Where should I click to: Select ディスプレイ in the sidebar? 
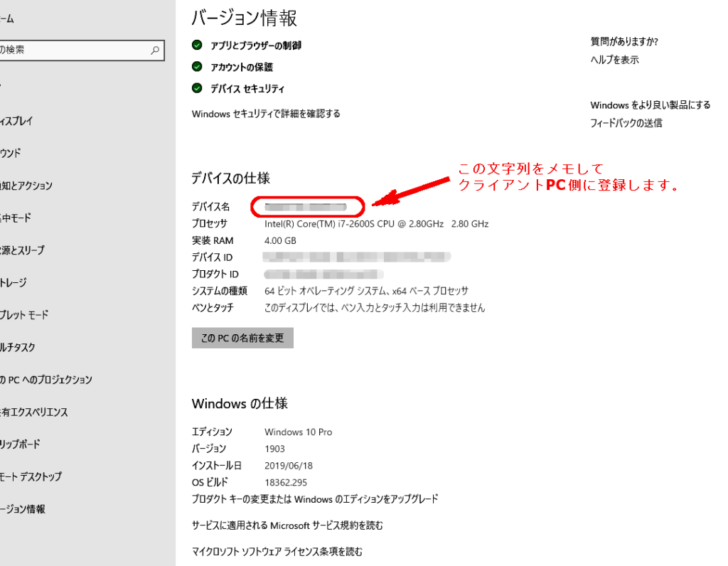click(x=17, y=122)
